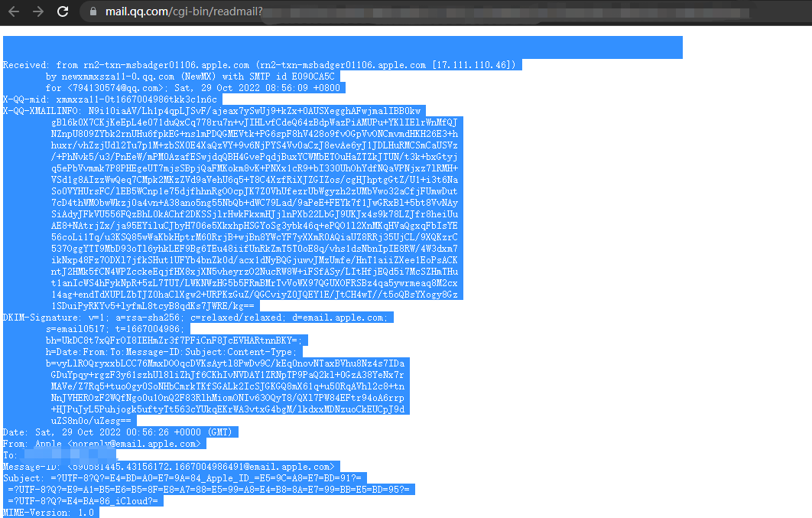Viewport: 812px width, 518px height.
Task: Click the 'X-QQ-mid:' header line
Action: pos(110,99)
